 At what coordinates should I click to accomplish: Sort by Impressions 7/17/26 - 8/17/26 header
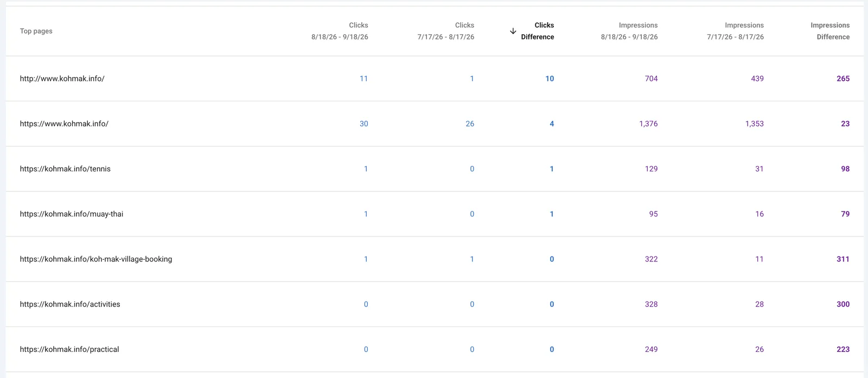coord(735,31)
